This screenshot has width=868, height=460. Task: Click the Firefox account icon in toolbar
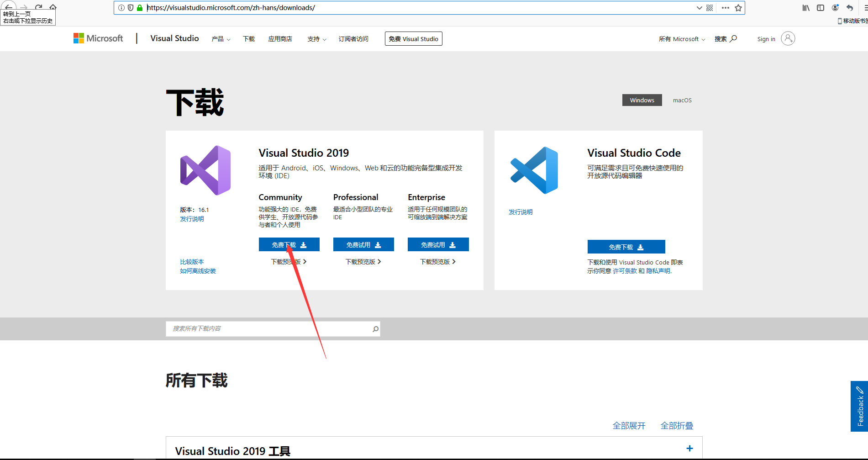(835, 8)
